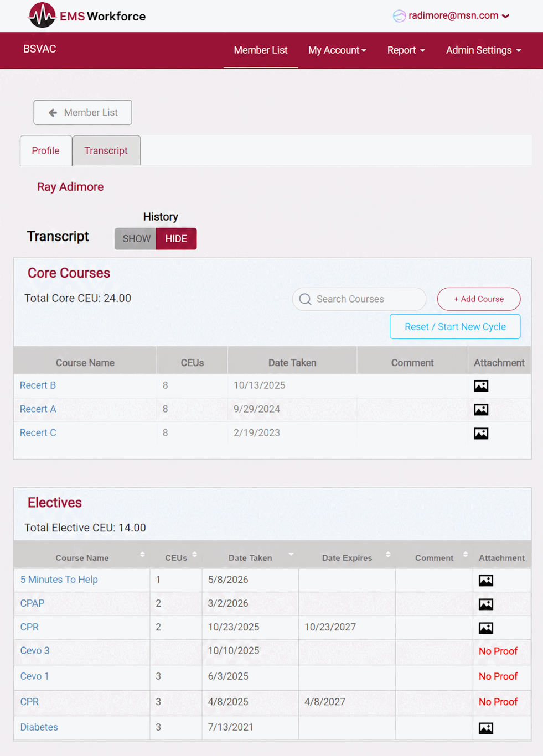This screenshot has height=756, width=543.
Task: Open the 5 Minutes To Help course
Action: (x=59, y=580)
